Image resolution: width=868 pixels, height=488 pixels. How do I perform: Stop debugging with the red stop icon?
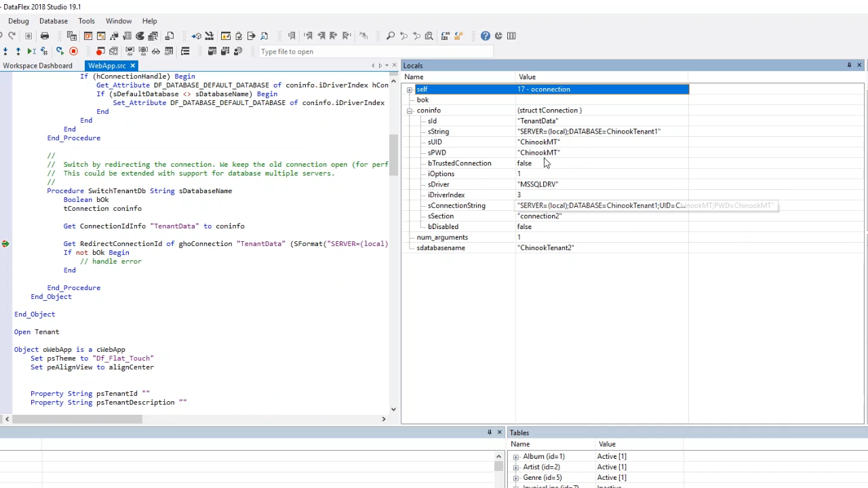tap(73, 52)
